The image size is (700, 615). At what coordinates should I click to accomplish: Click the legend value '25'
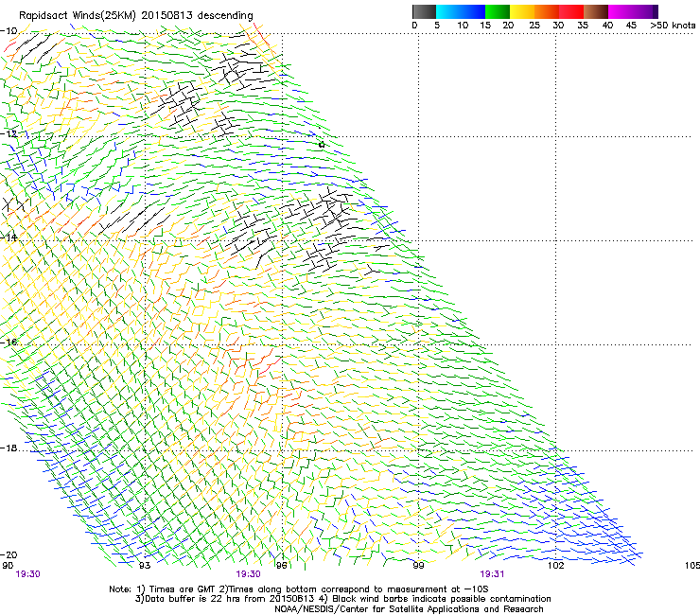click(534, 25)
